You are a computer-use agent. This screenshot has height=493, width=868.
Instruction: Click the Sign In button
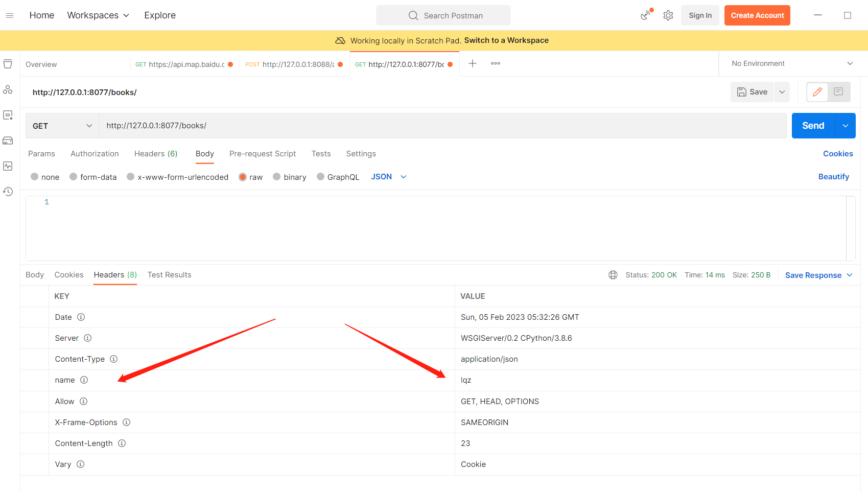coord(700,15)
